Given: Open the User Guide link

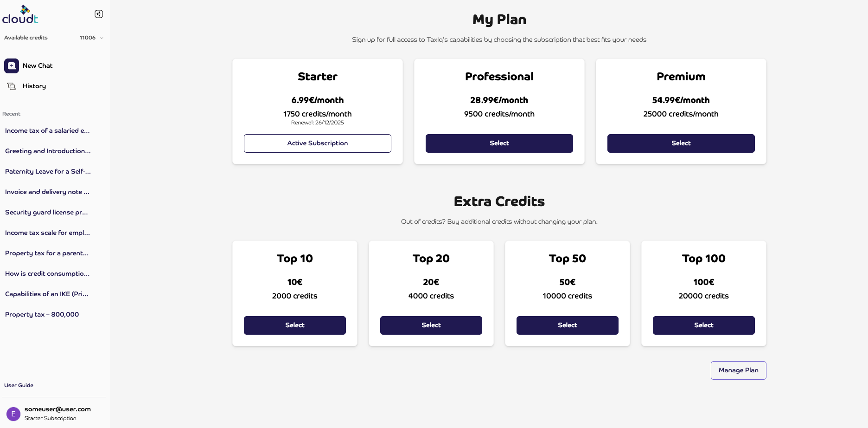Looking at the screenshot, I should [x=19, y=385].
